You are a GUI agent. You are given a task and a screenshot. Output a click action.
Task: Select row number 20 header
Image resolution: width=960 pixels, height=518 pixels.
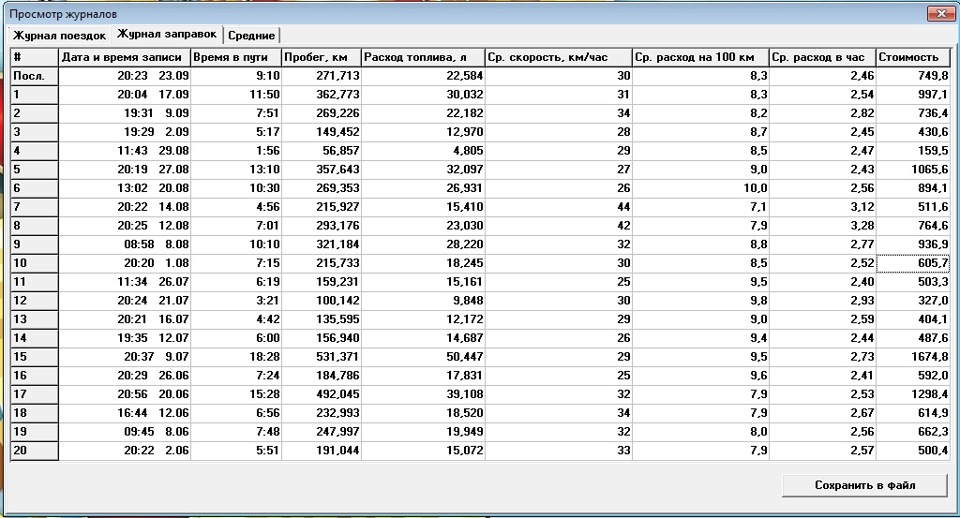[34, 450]
